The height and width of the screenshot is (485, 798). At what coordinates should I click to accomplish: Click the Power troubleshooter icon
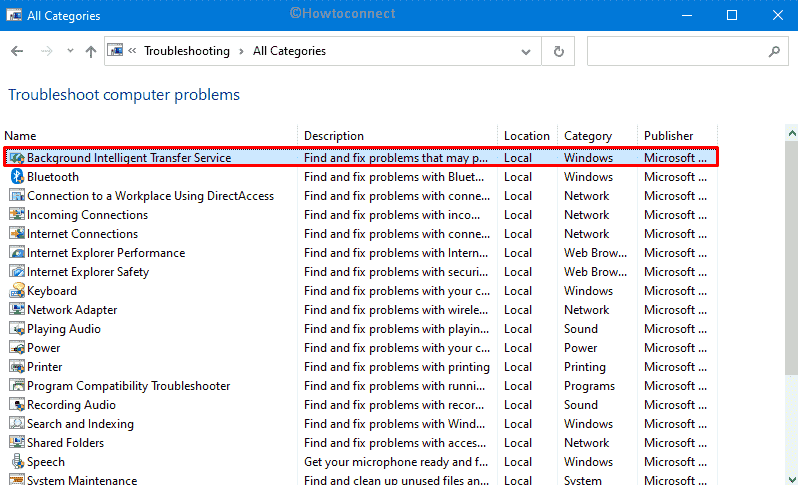17,348
